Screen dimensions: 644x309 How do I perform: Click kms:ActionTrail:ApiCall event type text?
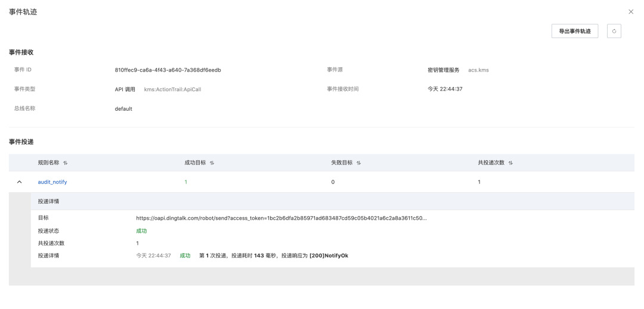click(x=172, y=89)
